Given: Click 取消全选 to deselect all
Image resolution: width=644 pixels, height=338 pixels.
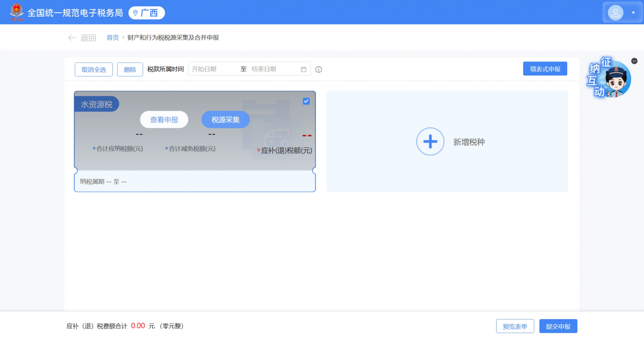Looking at the screenshot, I should [x=94, y=69].
